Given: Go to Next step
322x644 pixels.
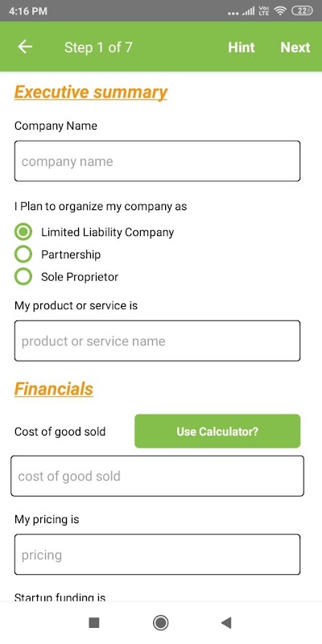Looking at the screenshot, I should 295,47.
